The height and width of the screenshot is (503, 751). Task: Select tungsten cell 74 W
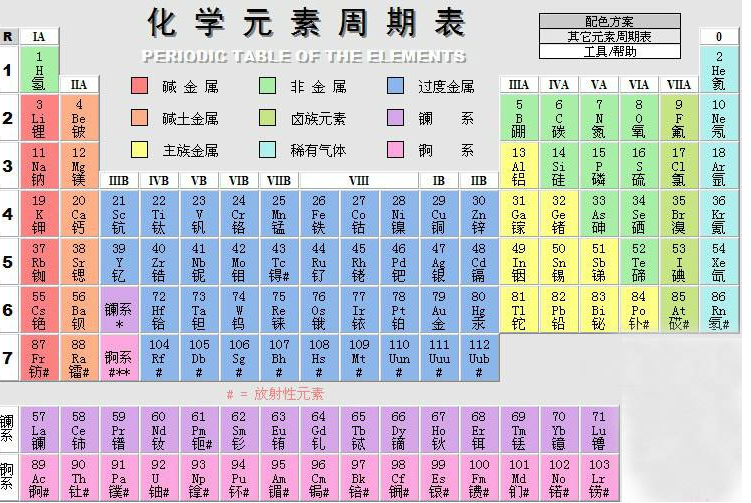point(239,309)
